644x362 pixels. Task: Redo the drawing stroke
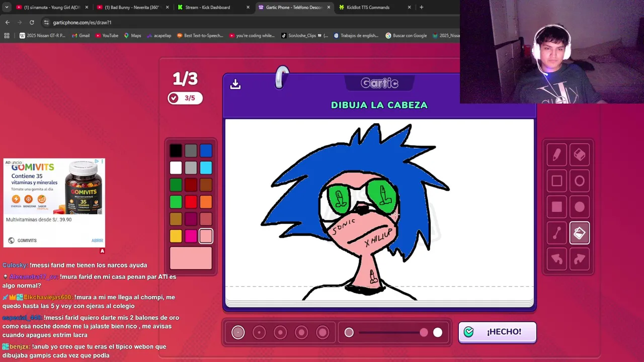tap(580, 259)
